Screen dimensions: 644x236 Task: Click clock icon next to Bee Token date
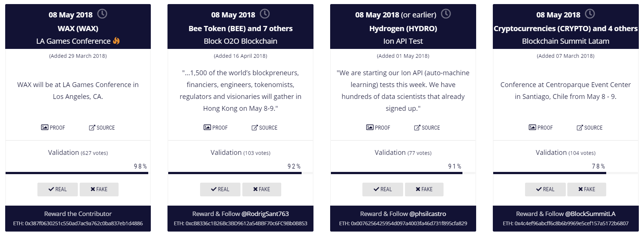click(x=265, y=14)
